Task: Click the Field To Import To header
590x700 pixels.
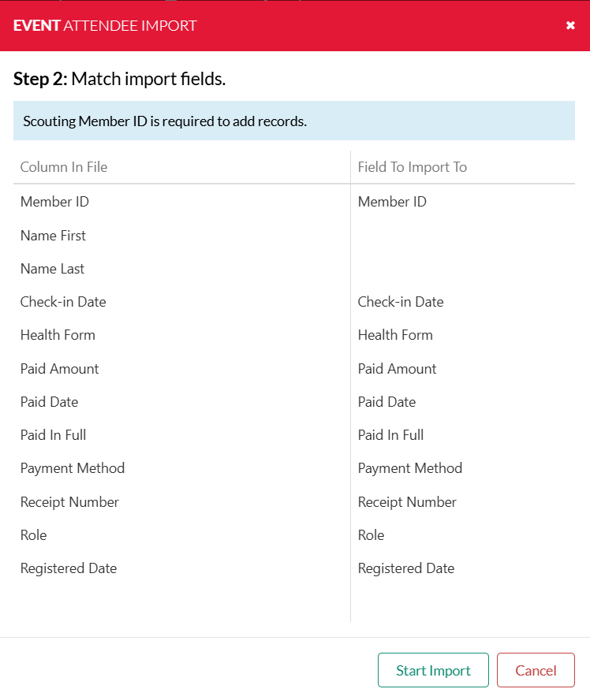Action: (413, 167)
